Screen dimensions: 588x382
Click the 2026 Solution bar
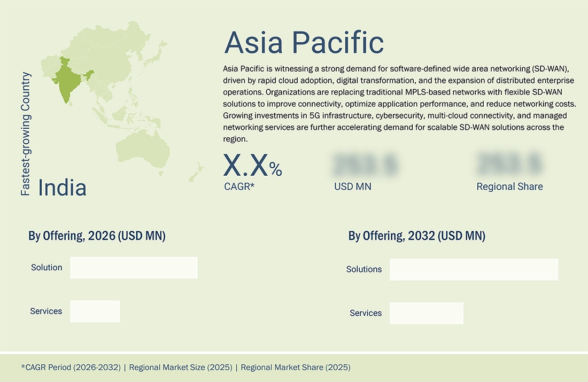134,268
